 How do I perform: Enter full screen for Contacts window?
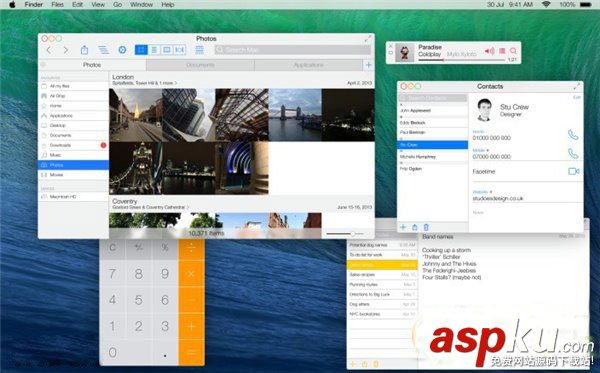(577, 86)
